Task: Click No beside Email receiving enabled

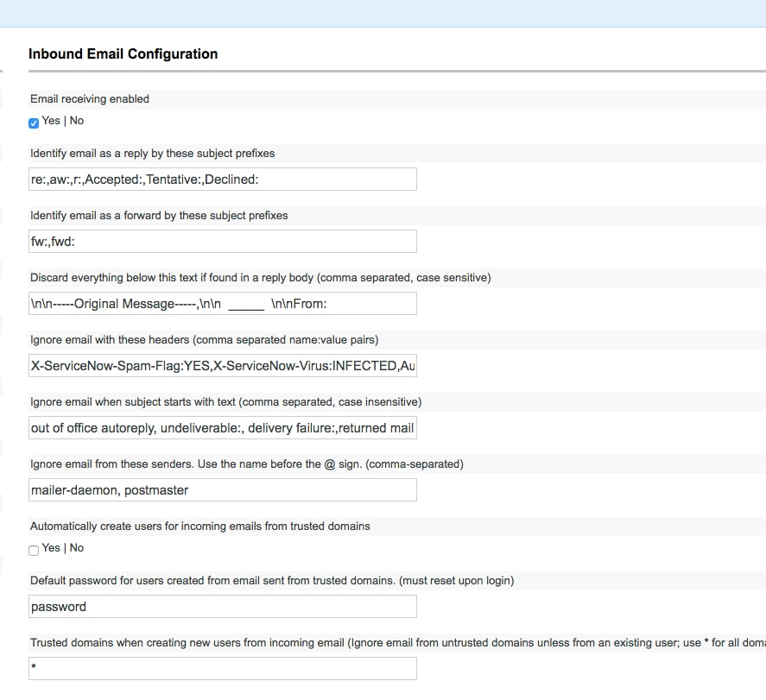Action: point(77,121)
